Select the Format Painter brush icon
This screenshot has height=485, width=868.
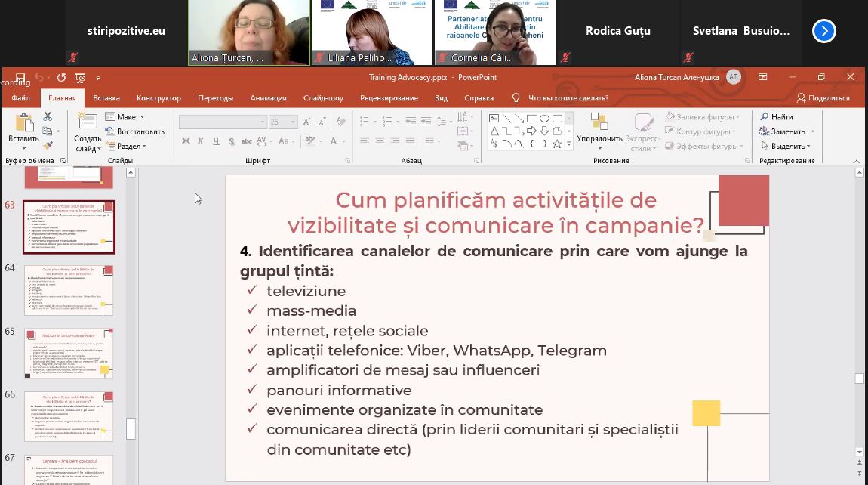coord(48,145)
